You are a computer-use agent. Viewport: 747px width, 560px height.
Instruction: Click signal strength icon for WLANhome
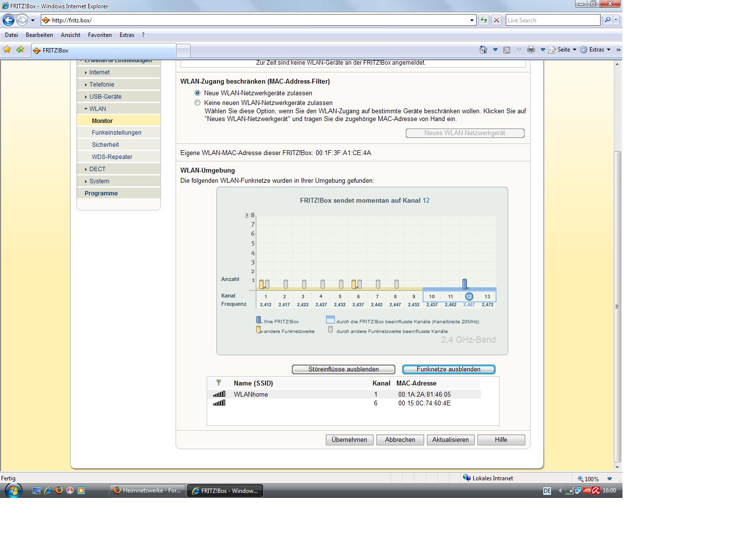[x=219, y=394]
